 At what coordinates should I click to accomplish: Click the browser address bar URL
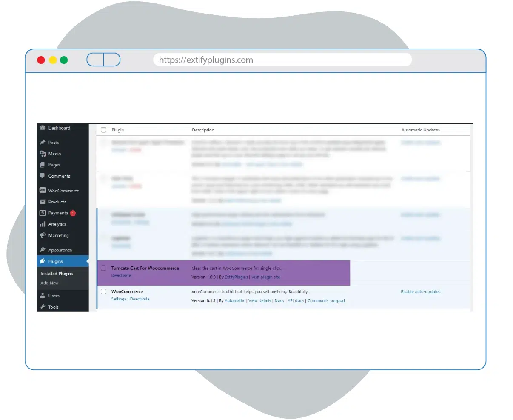click(206, 60)
